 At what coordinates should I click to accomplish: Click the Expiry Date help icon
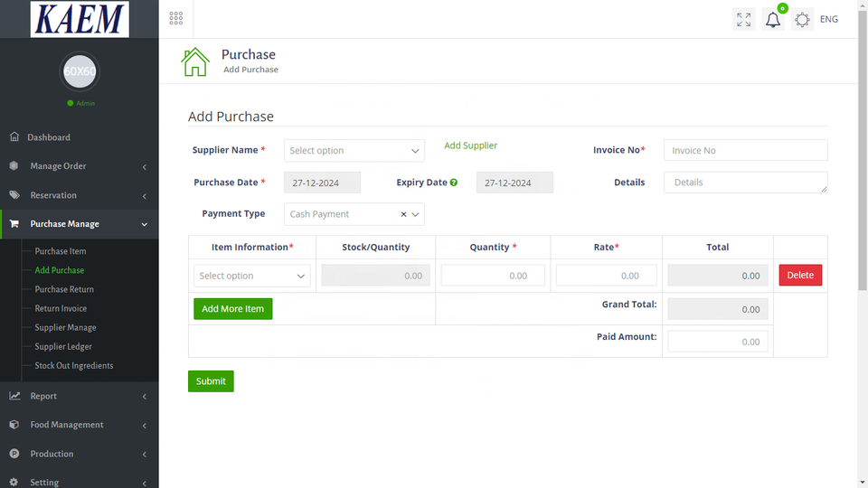(454, 183)
